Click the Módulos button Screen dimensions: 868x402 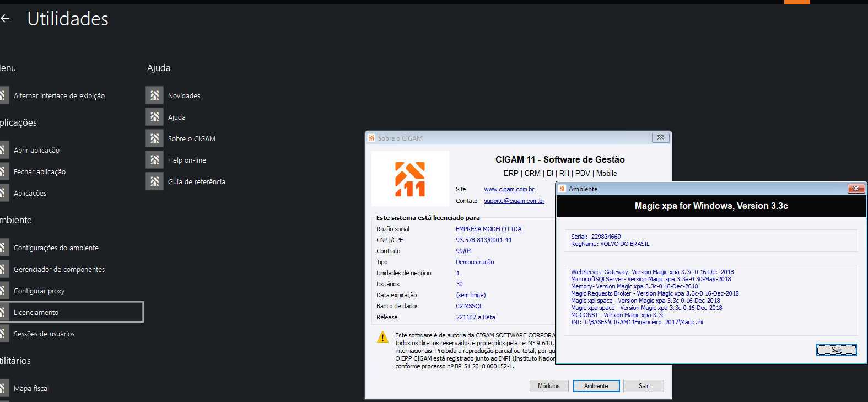point(549,386)
